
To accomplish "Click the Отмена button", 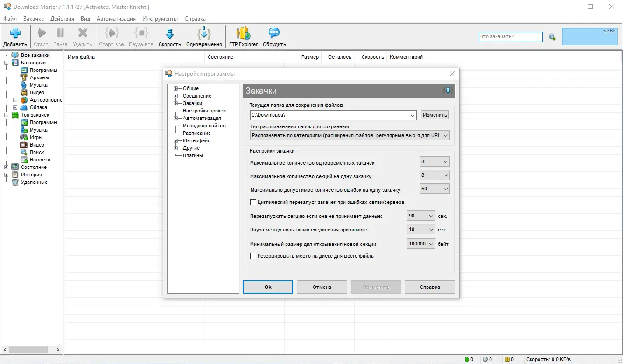I will click(322, 287).
